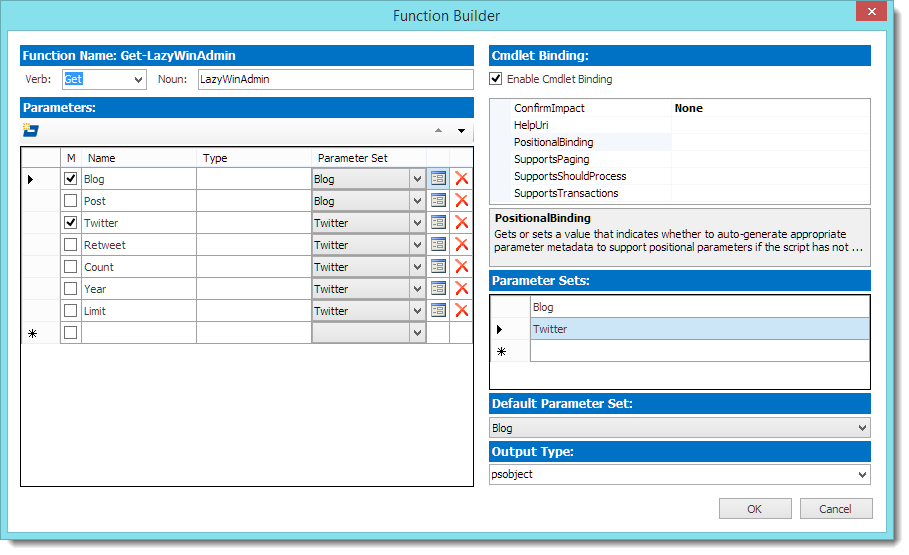This screenshot has width=909, height=555.
Task: Delete the Blog parameter row
Action: pos(461,179)
